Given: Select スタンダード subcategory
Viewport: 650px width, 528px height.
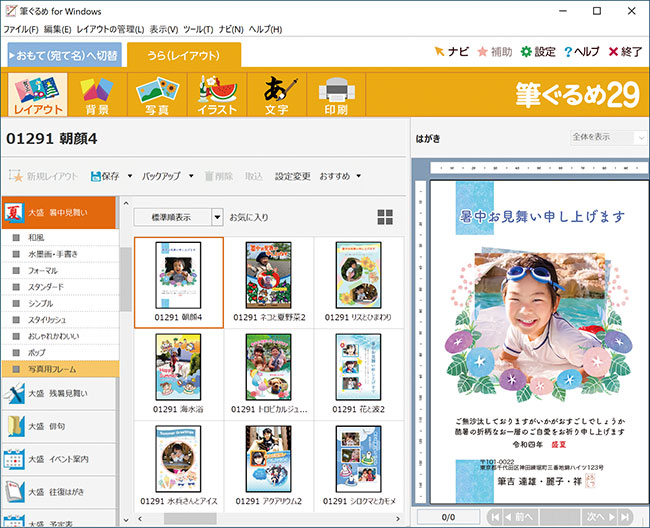Looking at the screenshot, I should 61,287.
